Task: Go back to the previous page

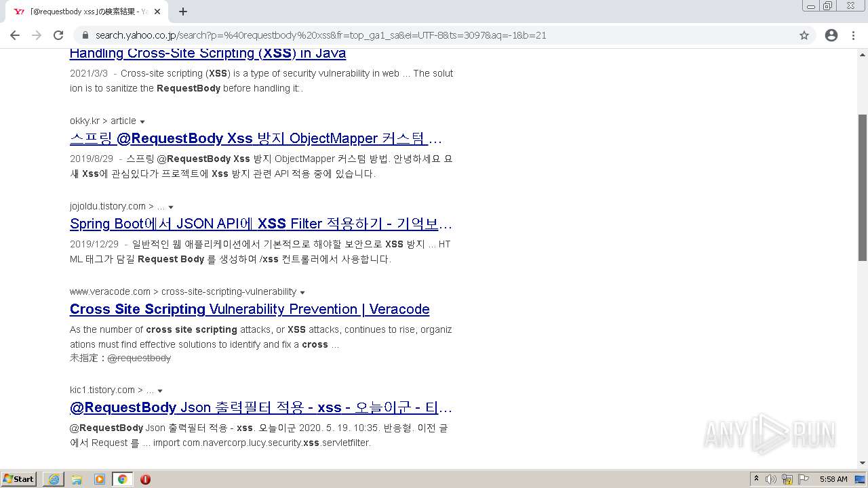Action: (15, 35)
